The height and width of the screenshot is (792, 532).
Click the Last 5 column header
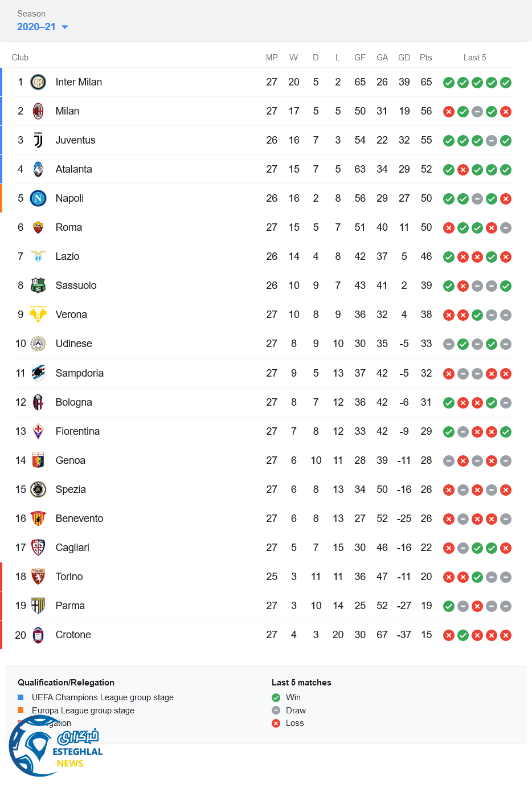(474, 58)
